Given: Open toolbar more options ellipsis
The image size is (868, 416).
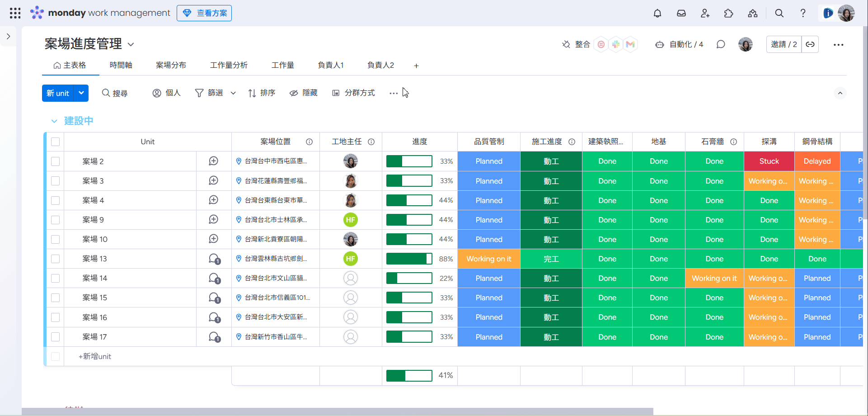Looking at the screenshot, I should pos(394,93).
